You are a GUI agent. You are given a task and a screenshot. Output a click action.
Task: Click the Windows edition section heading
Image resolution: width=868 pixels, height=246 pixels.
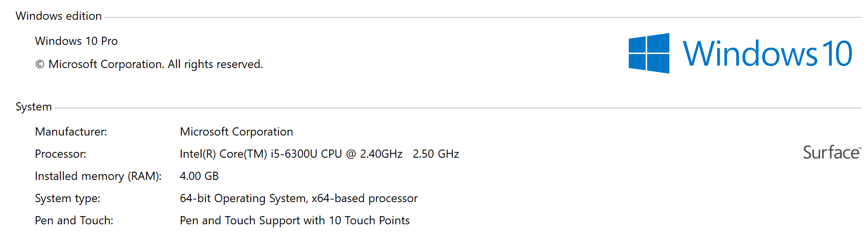coord(58,16)
